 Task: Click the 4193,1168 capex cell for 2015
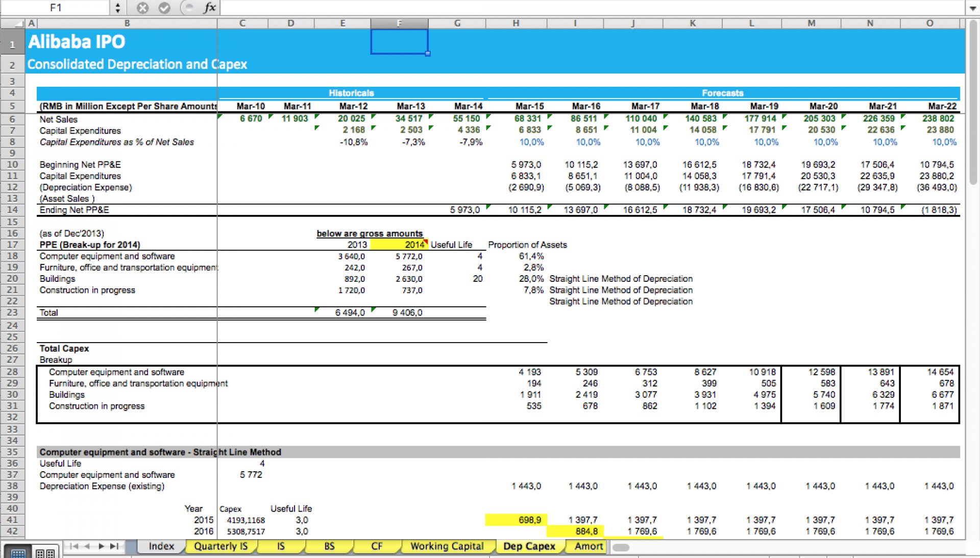point(246,520)
